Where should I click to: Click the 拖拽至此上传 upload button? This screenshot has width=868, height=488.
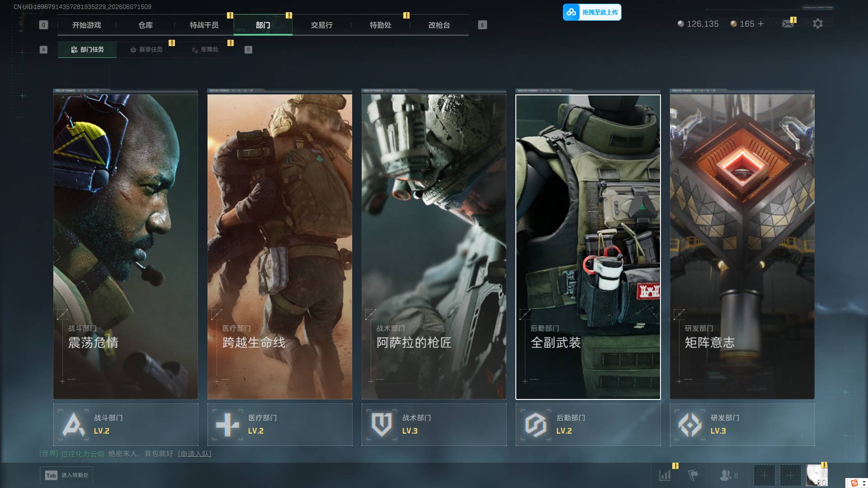(x=592, y=12)
